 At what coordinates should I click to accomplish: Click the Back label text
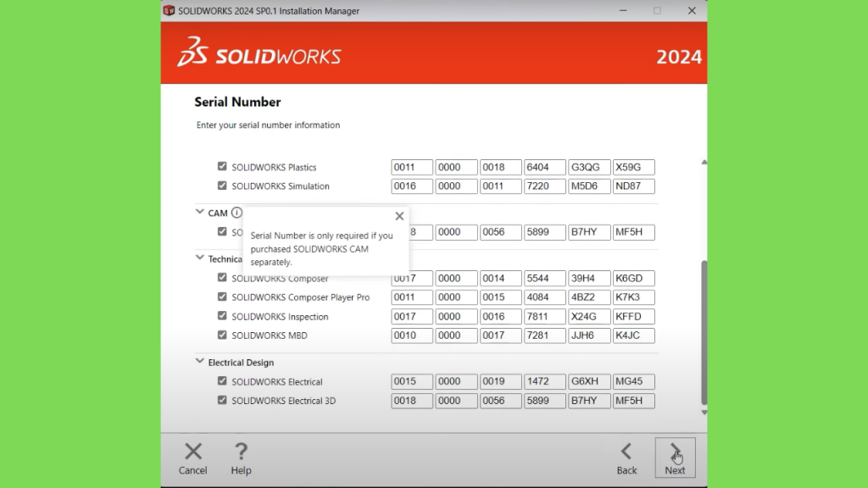[626, 470]
